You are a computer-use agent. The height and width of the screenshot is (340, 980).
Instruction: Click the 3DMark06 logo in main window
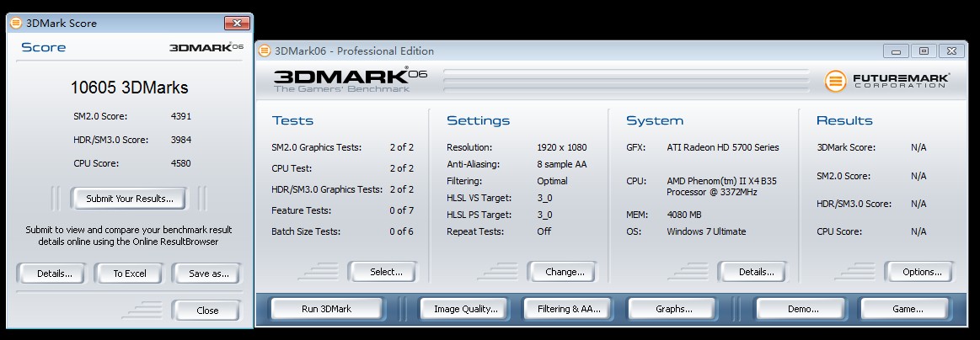point(350,79)
